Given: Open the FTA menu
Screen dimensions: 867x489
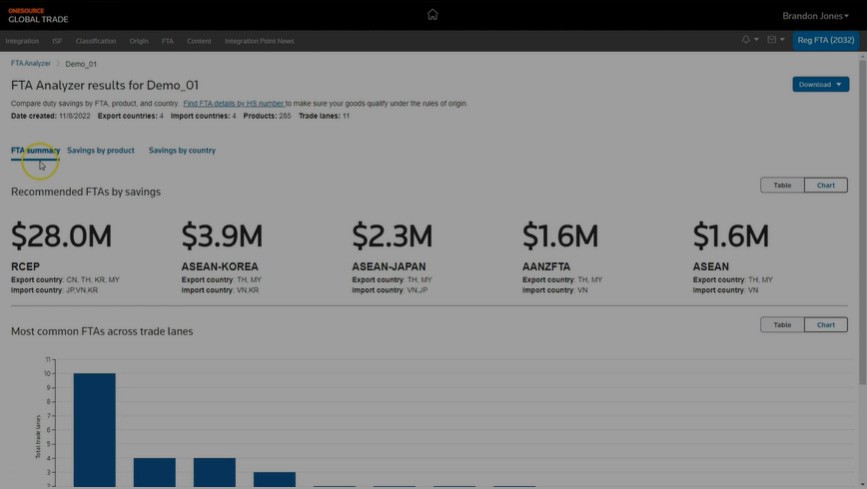Looking at the screenshot, I should tap(168, 41).
